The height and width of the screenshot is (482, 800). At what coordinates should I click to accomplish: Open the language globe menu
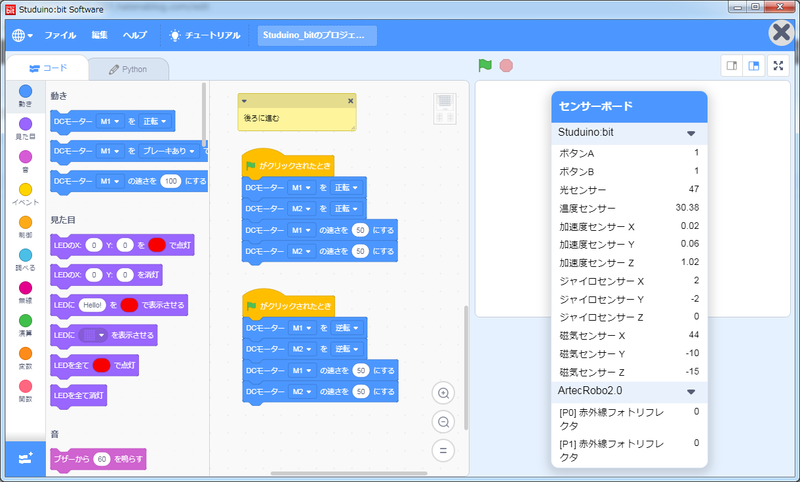[x=22, y=35]
